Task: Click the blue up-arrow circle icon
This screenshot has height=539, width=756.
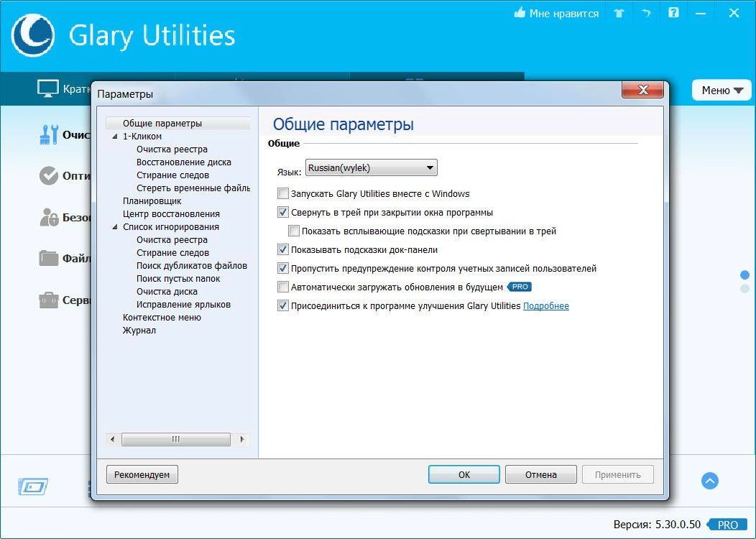Action: tap(710, 481)
